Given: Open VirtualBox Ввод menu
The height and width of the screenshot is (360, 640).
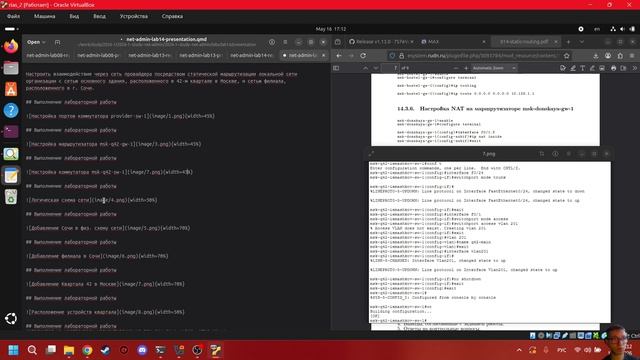Looking at the screenshot, I should tap(99, 16).
